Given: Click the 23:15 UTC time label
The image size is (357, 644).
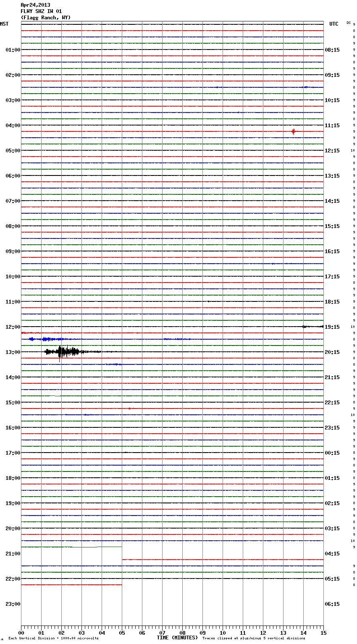Looking at the screenshot, I should [x=332, y=428].
